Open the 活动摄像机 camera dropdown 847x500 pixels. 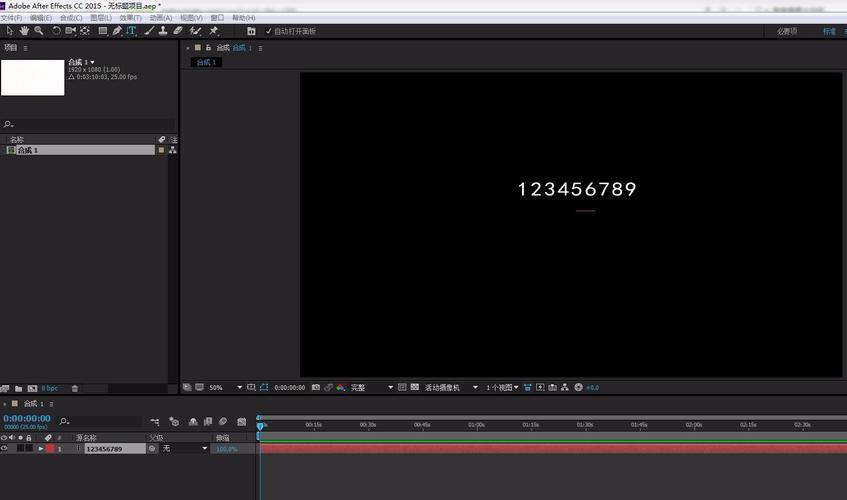[452, 387]
